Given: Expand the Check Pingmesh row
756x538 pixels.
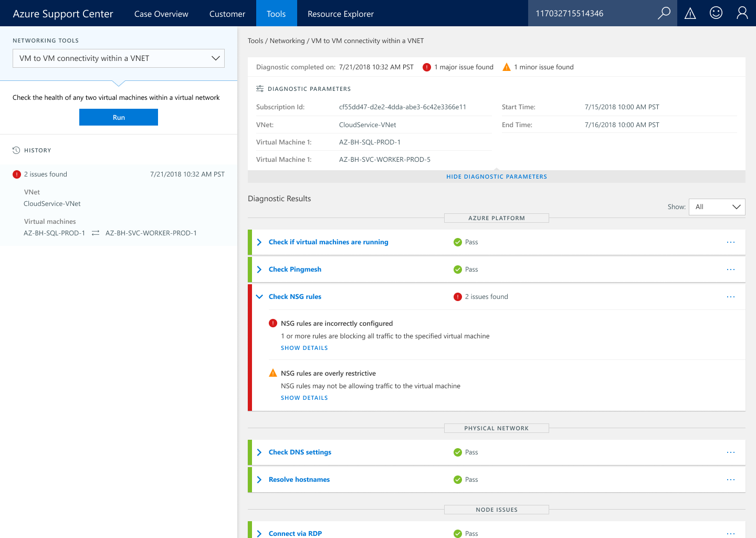Looking at the screenshot, I should coord(259,270).
